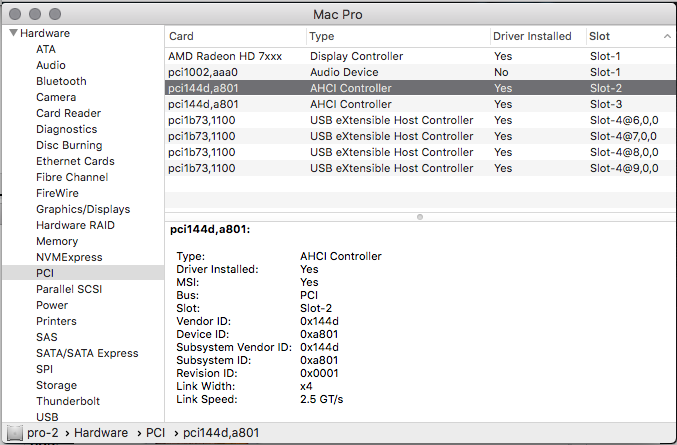677x445 pixels.
Task: Select NVMExpress in the sidebar
Action: [69, 257]
